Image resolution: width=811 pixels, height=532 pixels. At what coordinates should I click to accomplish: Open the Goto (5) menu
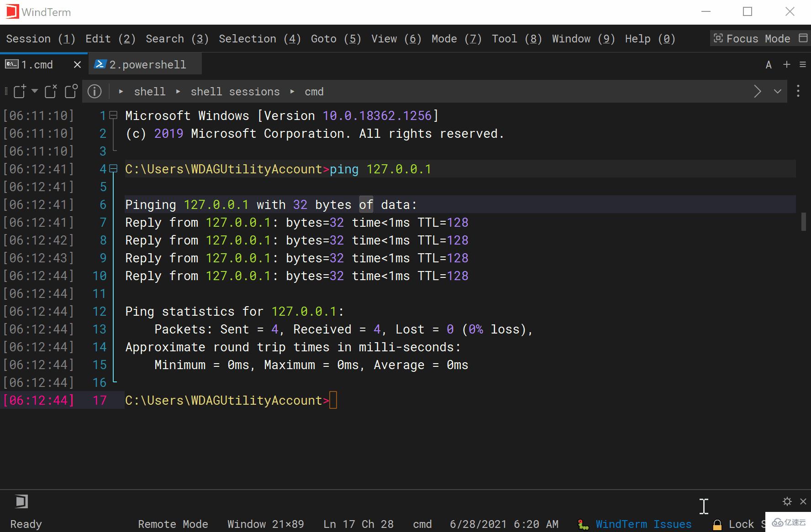[336, 39]
